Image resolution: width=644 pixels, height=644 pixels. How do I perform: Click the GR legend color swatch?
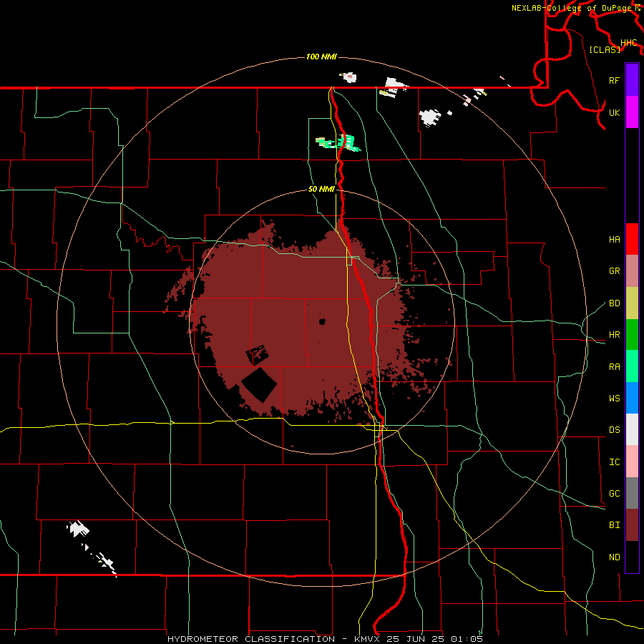pyautogui.click(x=632, y=271)
